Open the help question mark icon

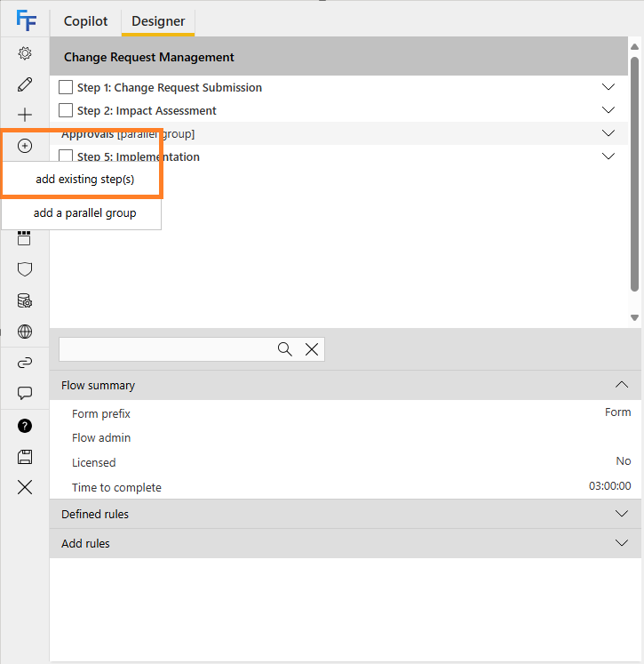(x=25, y=426)
